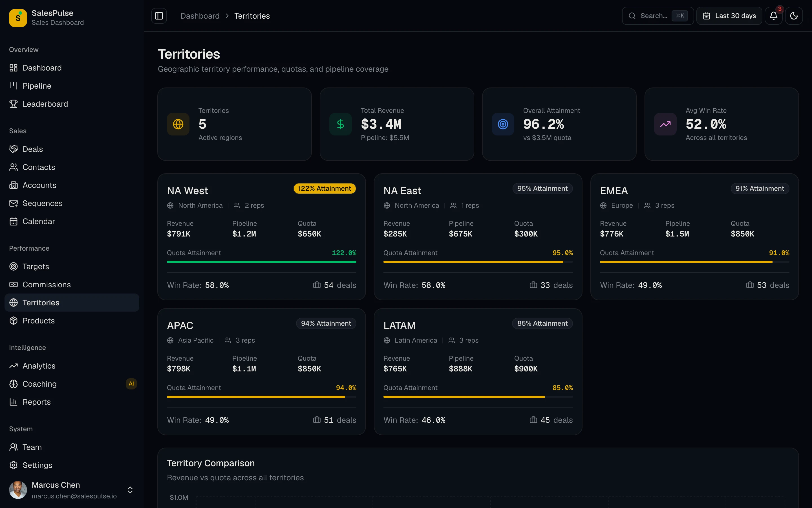812x508 pixels.
Task: Click the SalesPulse logo icon
Action: 18,18
